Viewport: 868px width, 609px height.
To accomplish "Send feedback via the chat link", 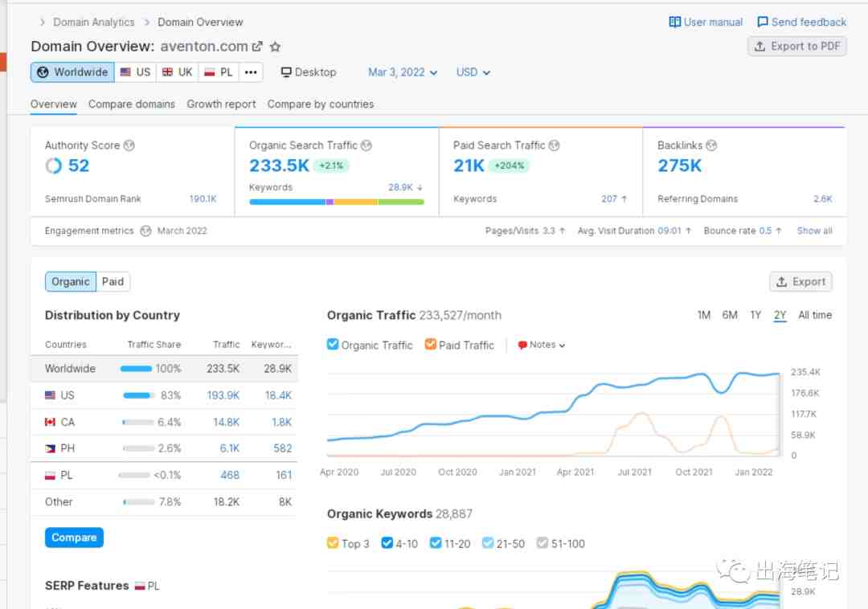I will [801, 22].
